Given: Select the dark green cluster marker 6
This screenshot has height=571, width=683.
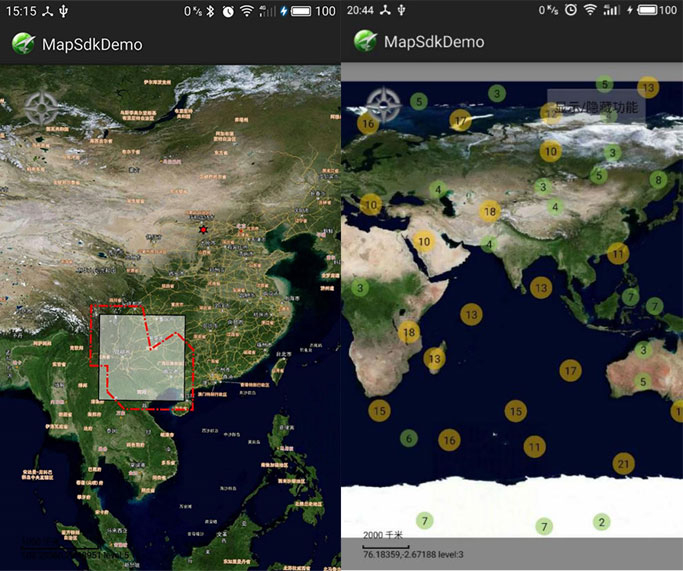Looking at the screenshot, I should tap(409, 439).
